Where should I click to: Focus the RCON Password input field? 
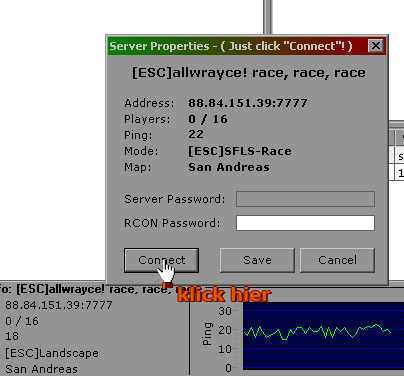click(x=305, y=223)
